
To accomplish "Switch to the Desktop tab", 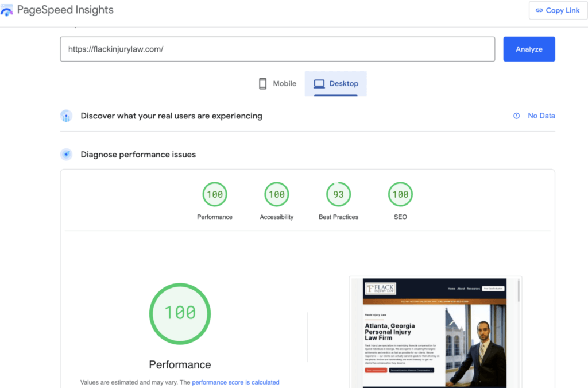I will point(336,83).
